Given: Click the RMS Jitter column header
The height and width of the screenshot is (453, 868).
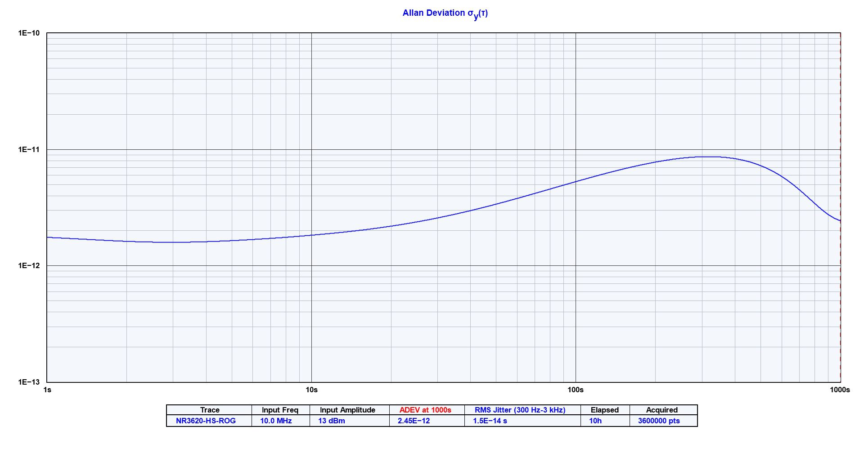Looking at the screenshot, I should click(x=521, y=410).
